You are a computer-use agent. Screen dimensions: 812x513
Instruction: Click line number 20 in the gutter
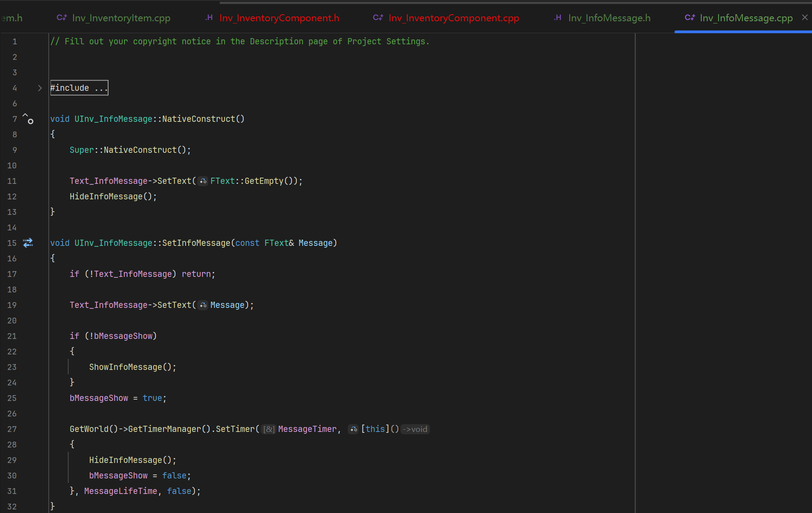pos(12,320)
